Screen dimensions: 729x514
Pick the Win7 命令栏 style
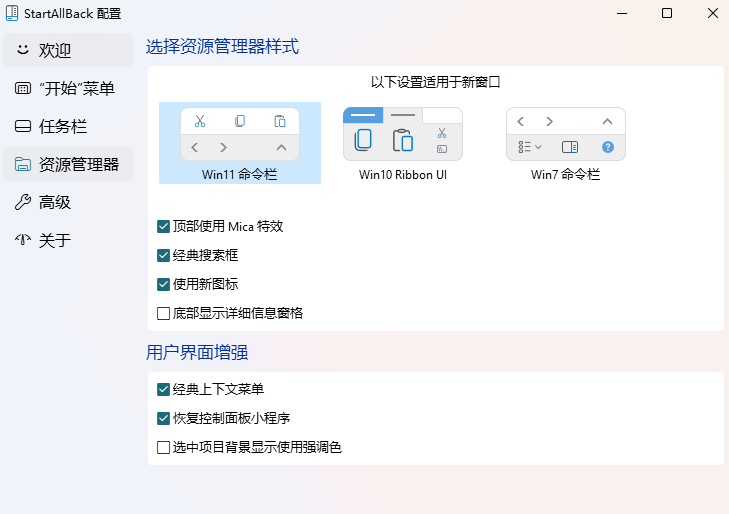(565, 135)
